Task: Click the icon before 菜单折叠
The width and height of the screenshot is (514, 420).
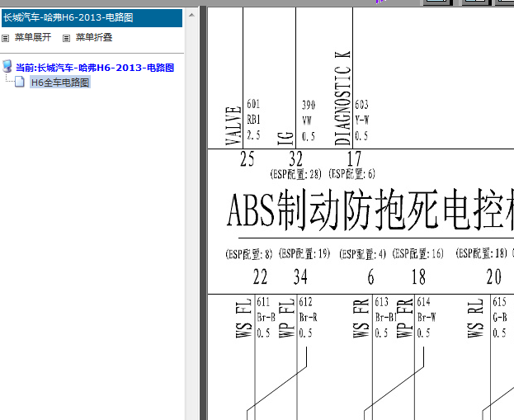Action: point(66,38)
